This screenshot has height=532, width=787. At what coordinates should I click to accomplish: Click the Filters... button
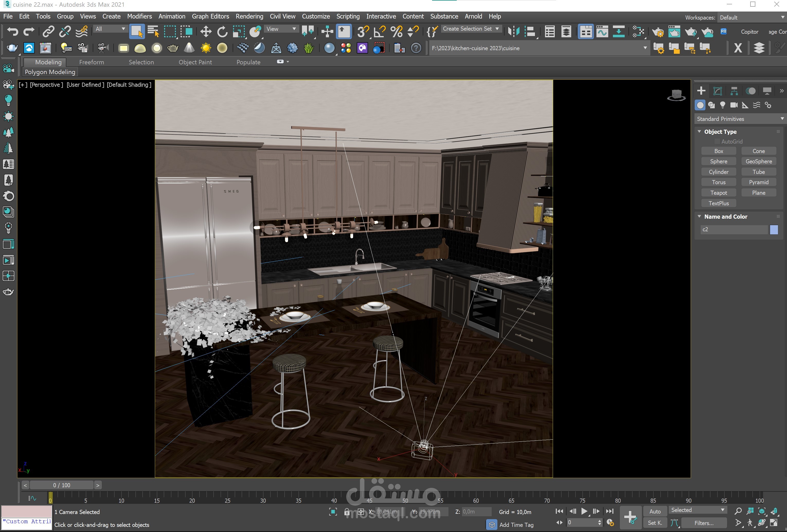(704, 523)
